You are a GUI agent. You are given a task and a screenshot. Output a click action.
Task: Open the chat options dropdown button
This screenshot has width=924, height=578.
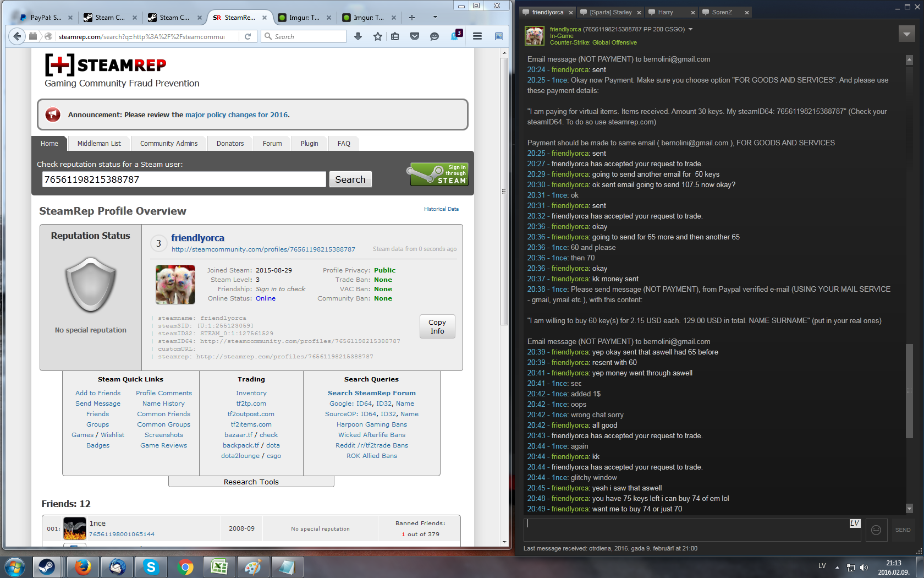click(x=906, y=34)
